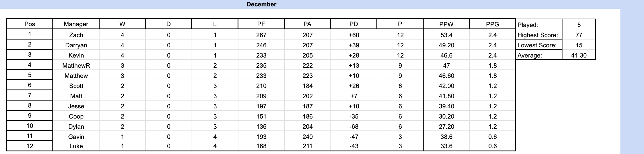This screenshot has height=154, width=644.
Task: Click the Average value 41.30
Action: point(579,55)
